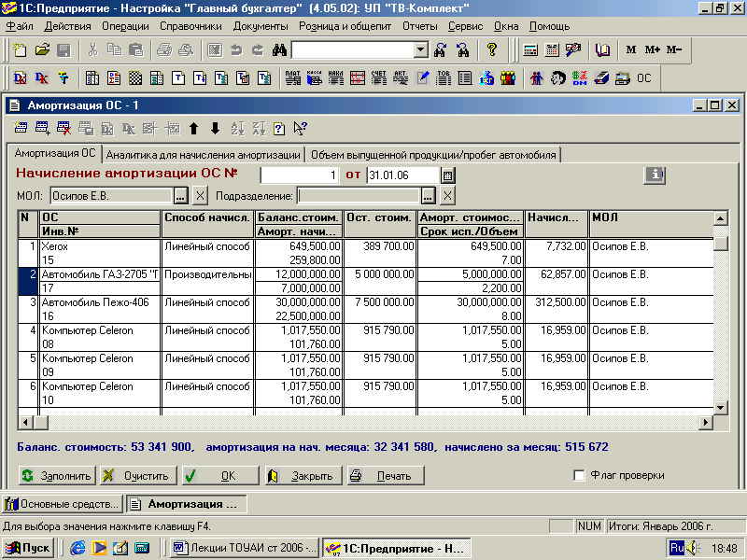Click the АКТ document icon
Image resolution: width=747 pixels, height=560 pixels.
[x=401, y=78]
